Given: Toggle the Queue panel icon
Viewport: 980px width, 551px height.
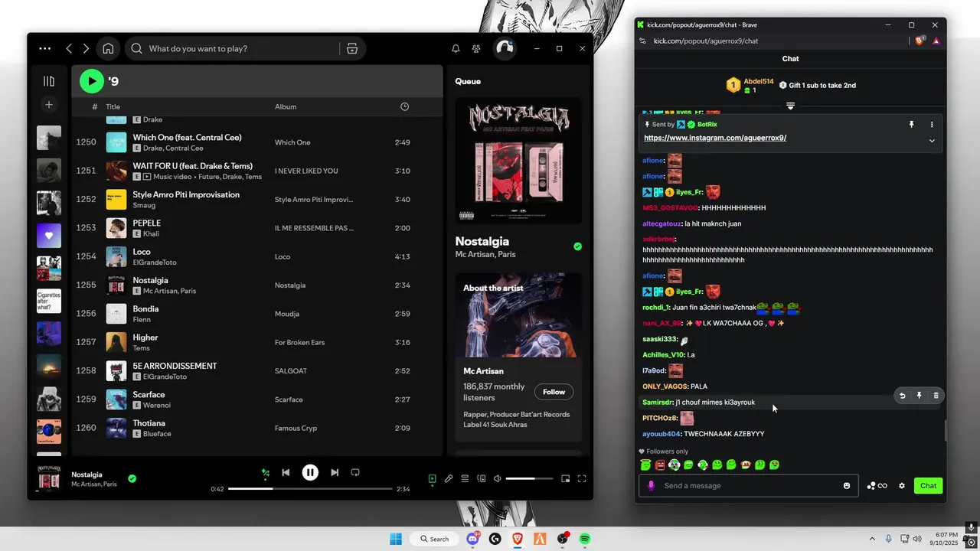Looking at the screenshot, I should point(465,479).
